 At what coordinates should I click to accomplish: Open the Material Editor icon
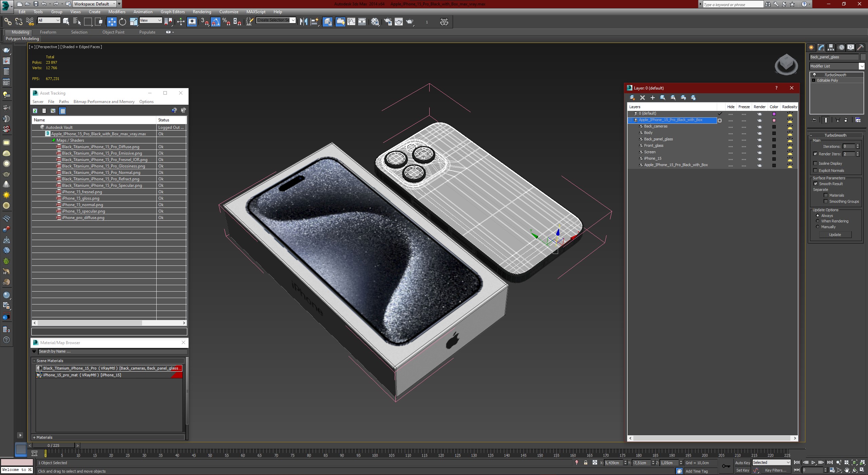coord(375,22)
